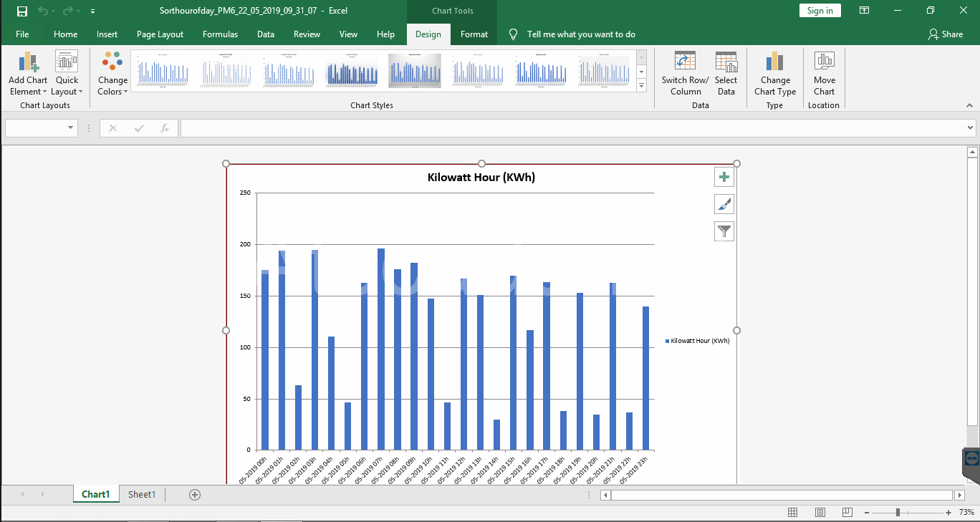
Task: Switch to the Help tab
Action: (x=386, y=34)
